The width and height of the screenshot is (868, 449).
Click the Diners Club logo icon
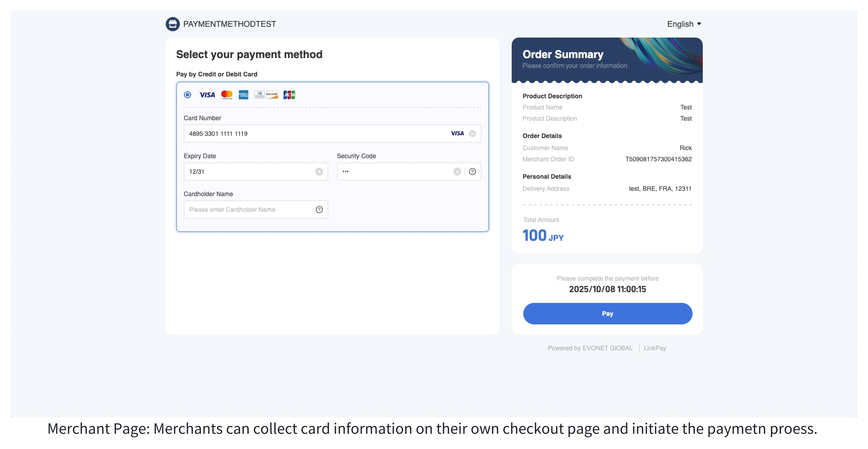pos(259,95)
